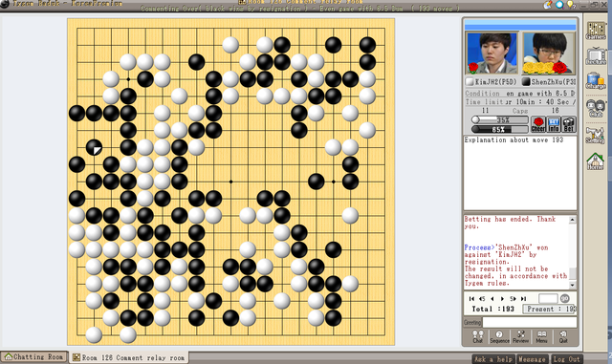The image size is (612, 364).
Task: Click the KimJH2(P5D) player name
Action: (x=495, y=82)
